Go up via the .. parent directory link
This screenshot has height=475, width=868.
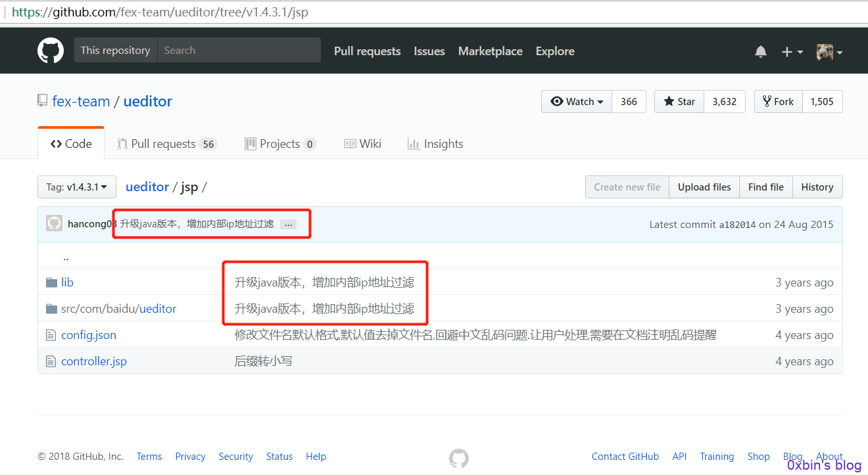[66, 257]
